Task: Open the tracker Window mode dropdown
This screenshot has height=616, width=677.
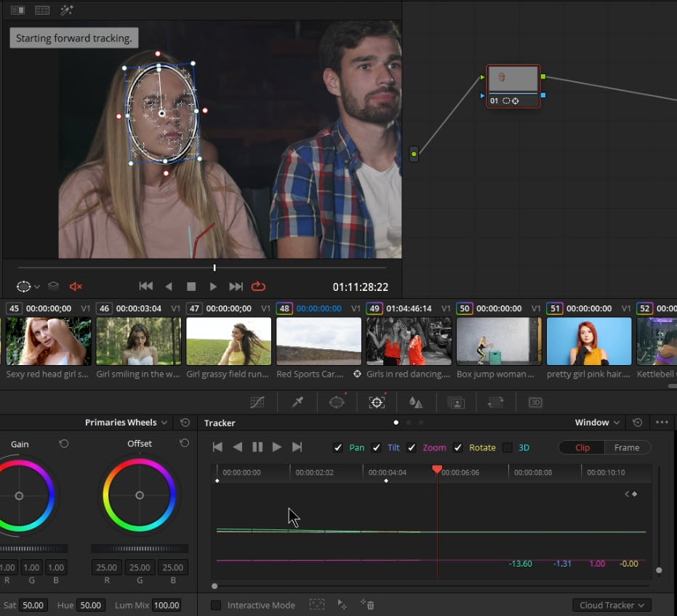Action: (x=597, y=422)
